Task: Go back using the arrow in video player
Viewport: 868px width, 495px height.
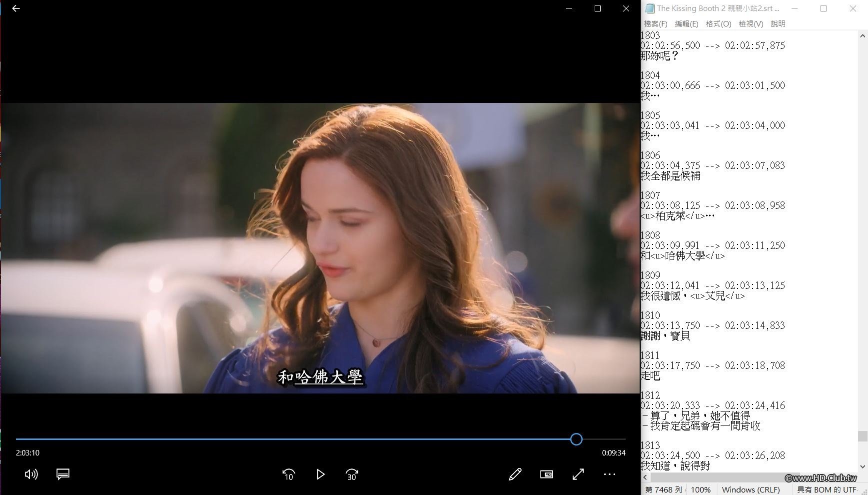Action: click(16, 8)
